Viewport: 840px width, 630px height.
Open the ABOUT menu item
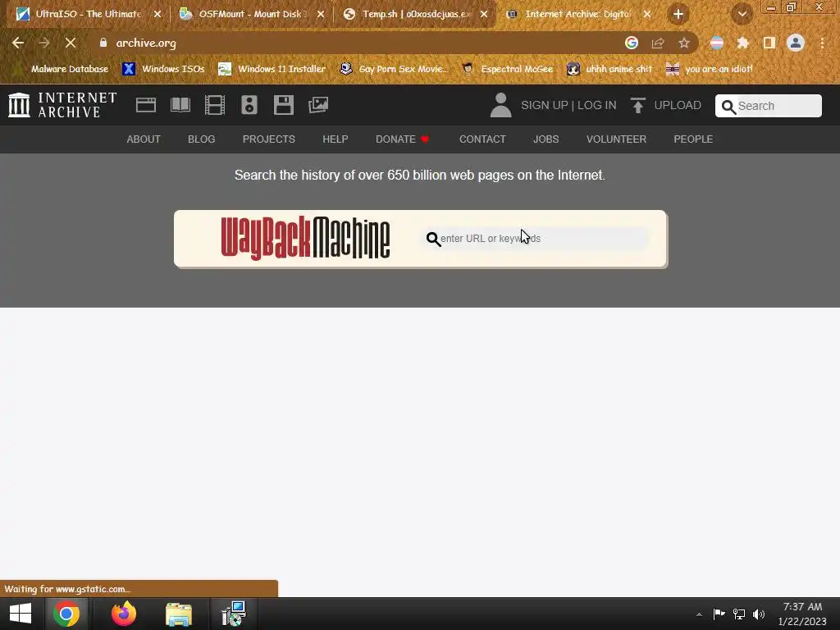pos(144,139)
